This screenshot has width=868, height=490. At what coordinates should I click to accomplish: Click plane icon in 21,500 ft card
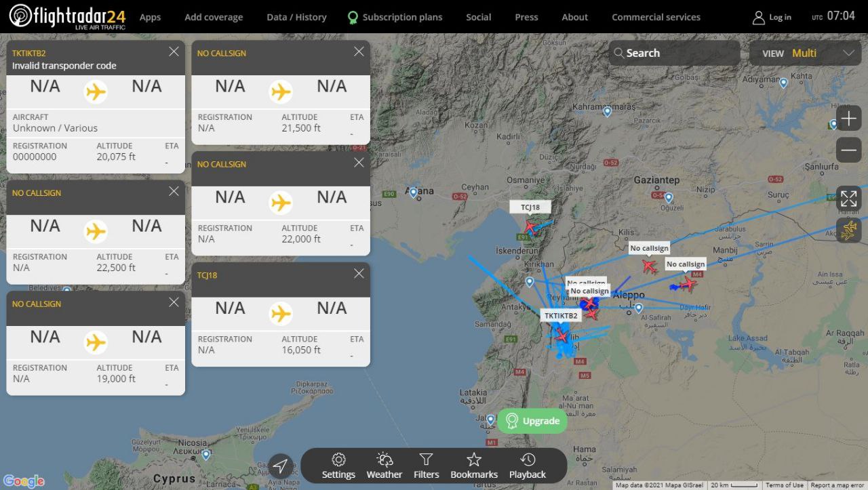(281, 91)
